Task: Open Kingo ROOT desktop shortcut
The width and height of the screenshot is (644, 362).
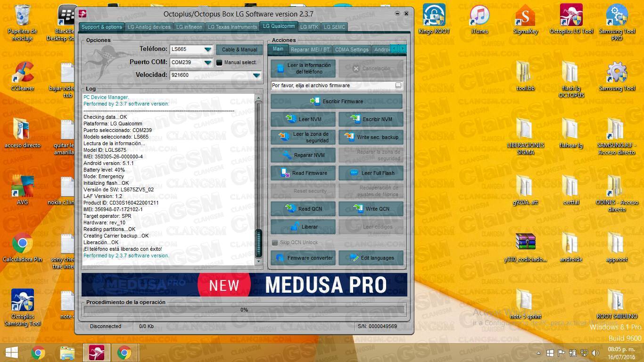Action: coord(434,19)
